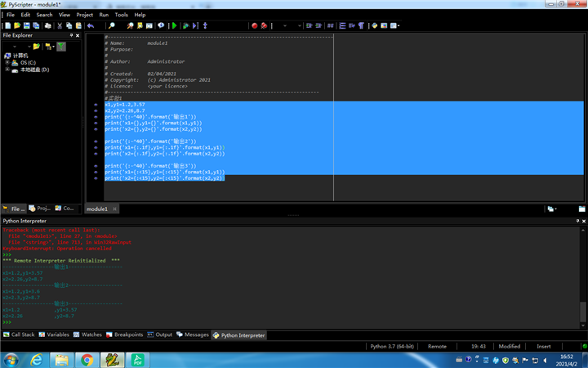Click the Cut scissors icon

(60, 25)
